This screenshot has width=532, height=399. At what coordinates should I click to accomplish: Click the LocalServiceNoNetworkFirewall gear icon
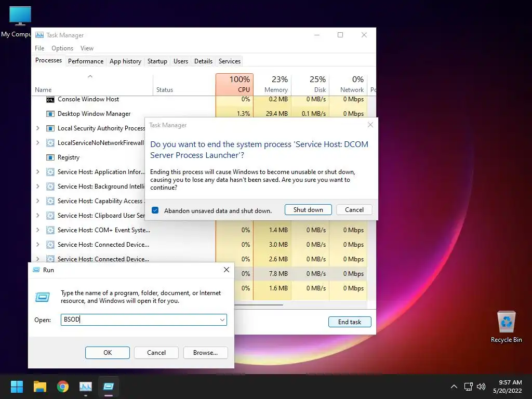(x=50, y=143)
